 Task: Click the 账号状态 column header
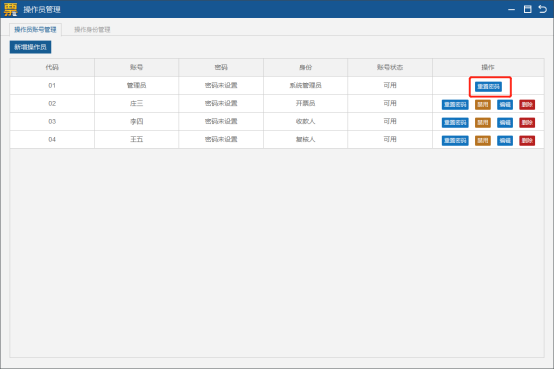point(390,67)
